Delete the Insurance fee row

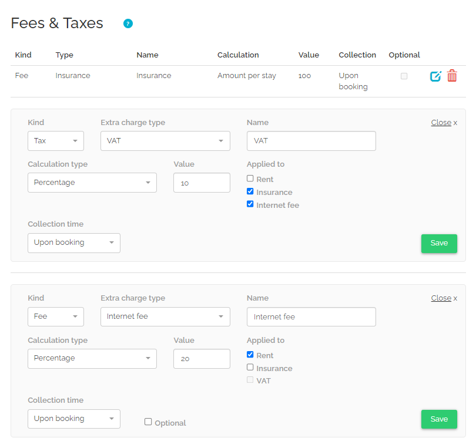point(452,76)
